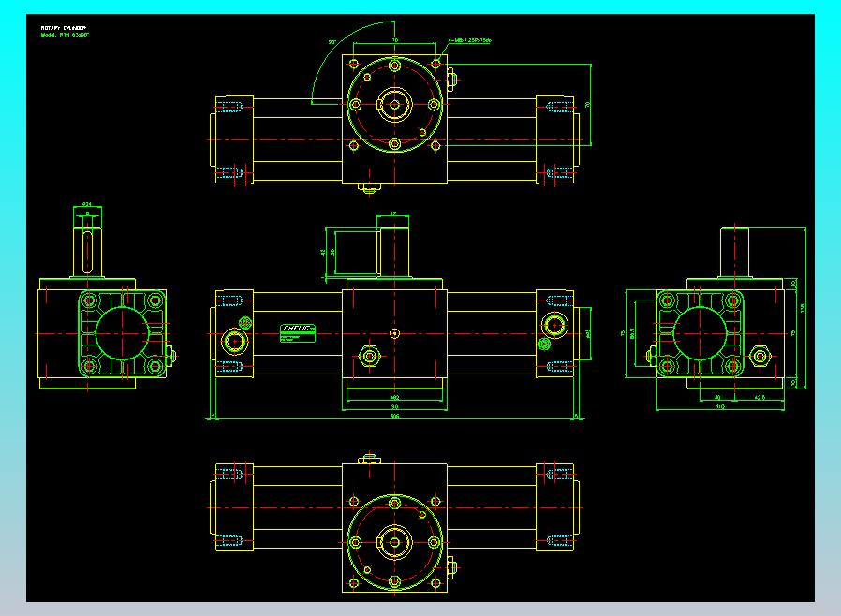Select the 42.5 dimension text
This screenshot has width=841, height=616.
coord(760,397)
